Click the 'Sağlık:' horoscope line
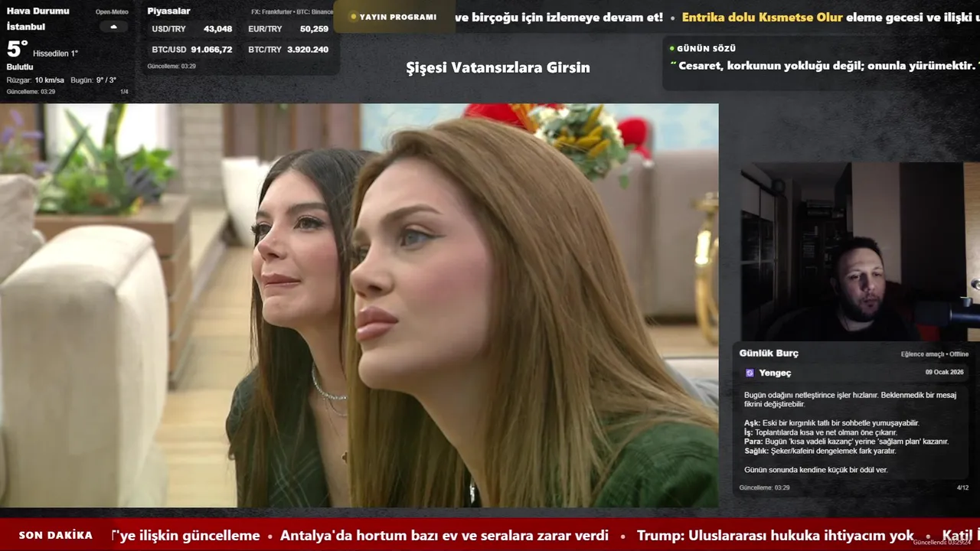The width and height of the screenshot is (980, 551). pyautogui.click(x=820, y=451)
